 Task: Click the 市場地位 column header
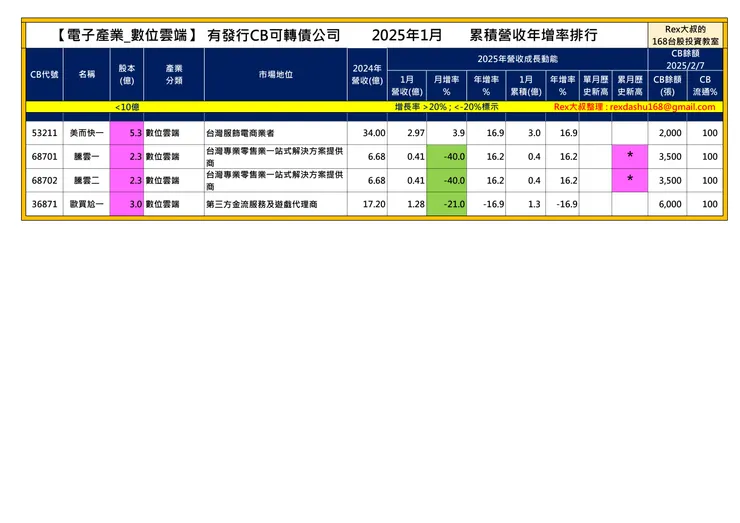coord(276,75)
